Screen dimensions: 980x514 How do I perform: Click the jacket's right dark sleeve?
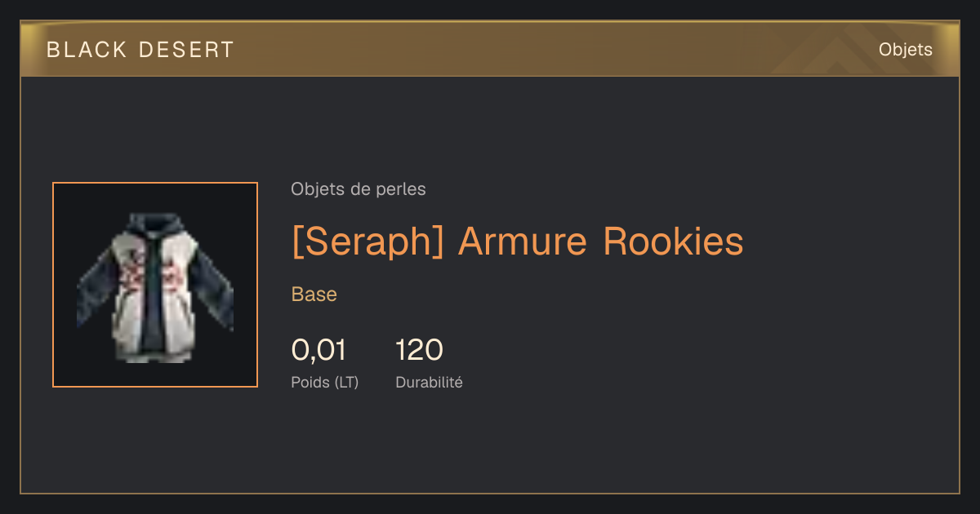tap(214, 286)
